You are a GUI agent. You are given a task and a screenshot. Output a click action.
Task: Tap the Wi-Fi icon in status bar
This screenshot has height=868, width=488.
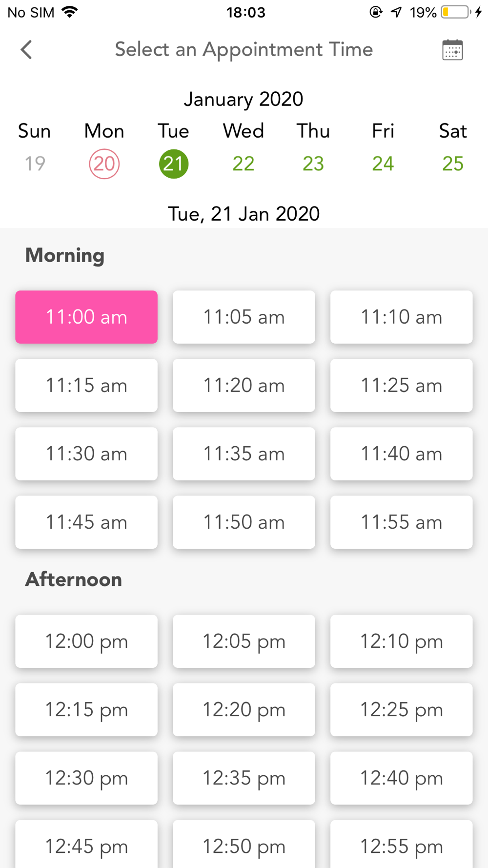70,12
